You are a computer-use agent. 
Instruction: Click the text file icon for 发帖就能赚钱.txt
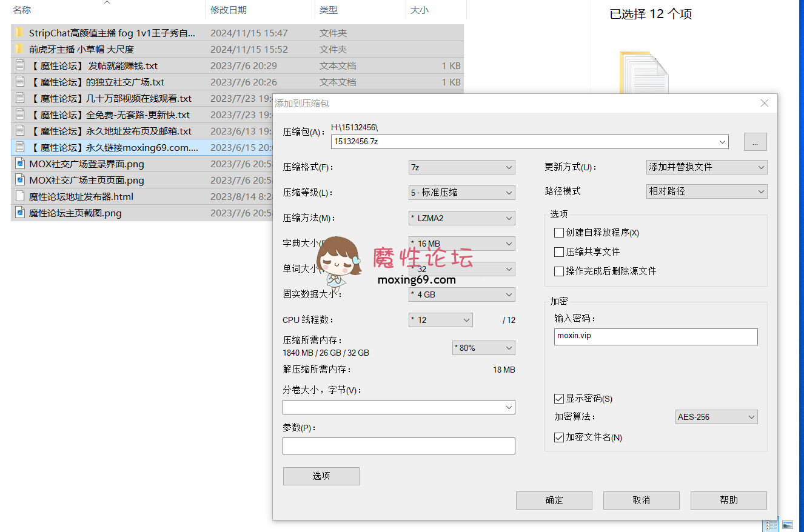point(20,65)
